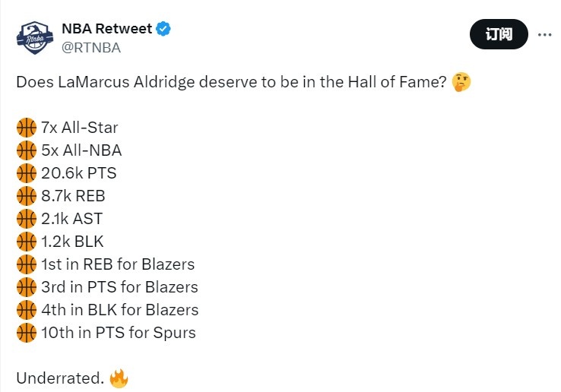This screenshot has height=392, width=561.
Task: Click the thinking face emoji
Action: (461, 82)
